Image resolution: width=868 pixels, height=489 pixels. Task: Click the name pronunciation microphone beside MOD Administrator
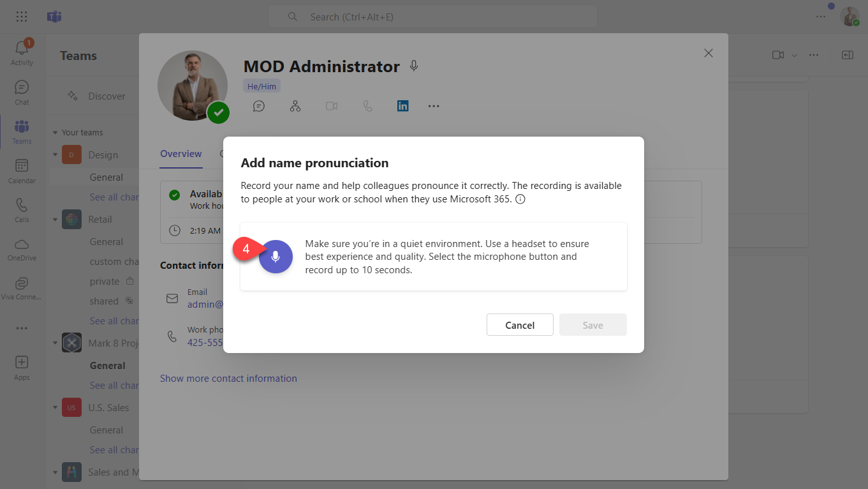coord(414,66)
